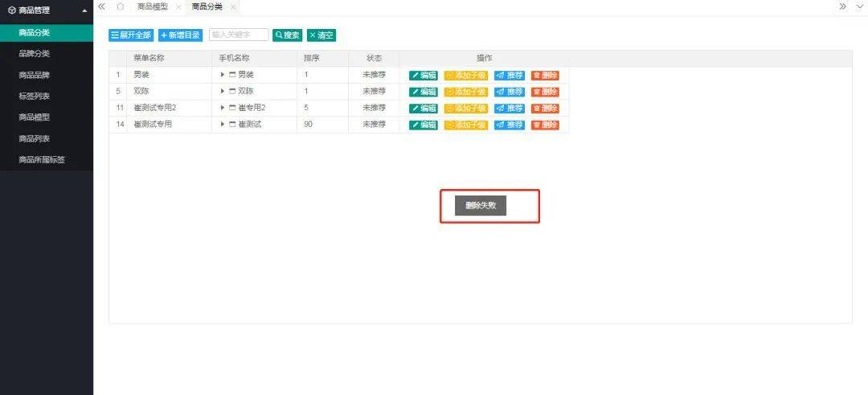Click the double left arrow collapse icon
The image size is (868, 395).
tap(101, 6)
